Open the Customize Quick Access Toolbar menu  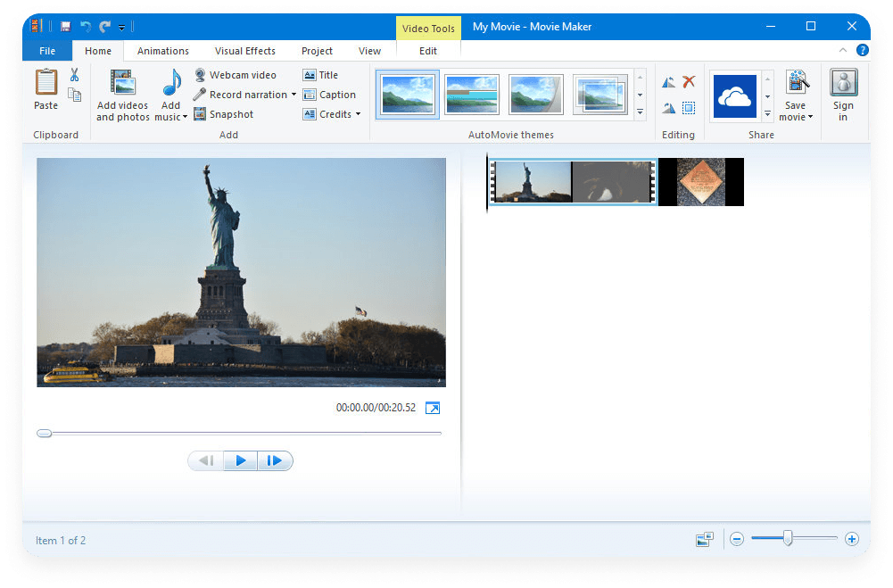[121, 26]
